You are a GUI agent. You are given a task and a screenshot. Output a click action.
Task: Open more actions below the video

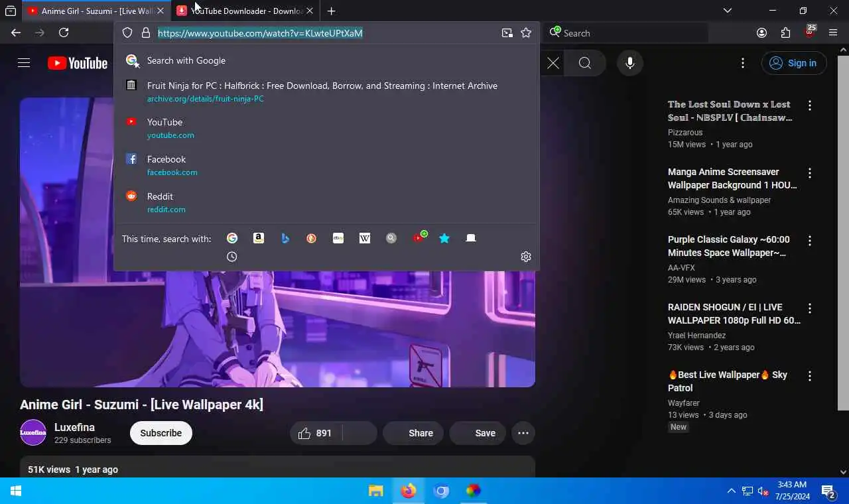pos(523,433)
